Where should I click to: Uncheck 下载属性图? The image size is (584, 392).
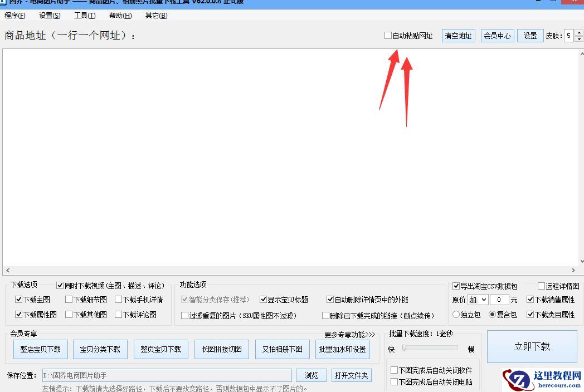(18, 315)
